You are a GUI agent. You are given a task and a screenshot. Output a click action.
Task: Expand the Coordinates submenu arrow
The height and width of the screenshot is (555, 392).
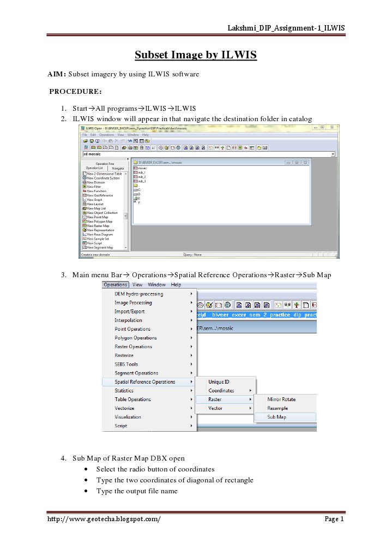[x=250, y=390]
